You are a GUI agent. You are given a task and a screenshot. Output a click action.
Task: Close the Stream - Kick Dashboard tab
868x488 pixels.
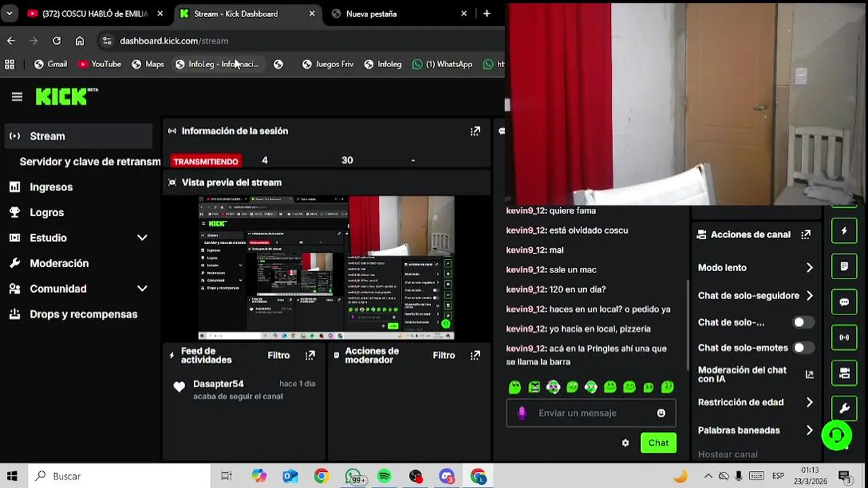click(x=312, y=14)
